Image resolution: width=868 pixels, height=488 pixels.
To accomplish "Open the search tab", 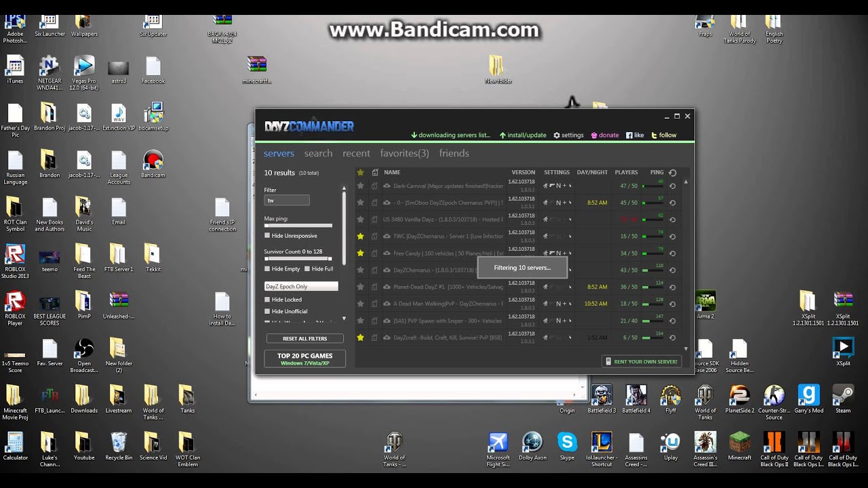I will click(318, 153).
